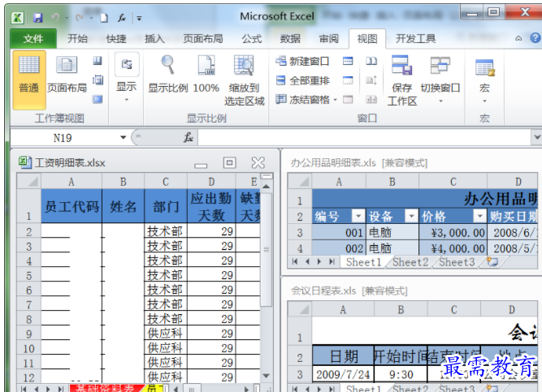Click the unhide window icon
Screen dimensions: 542x392
tap(348, 100)
